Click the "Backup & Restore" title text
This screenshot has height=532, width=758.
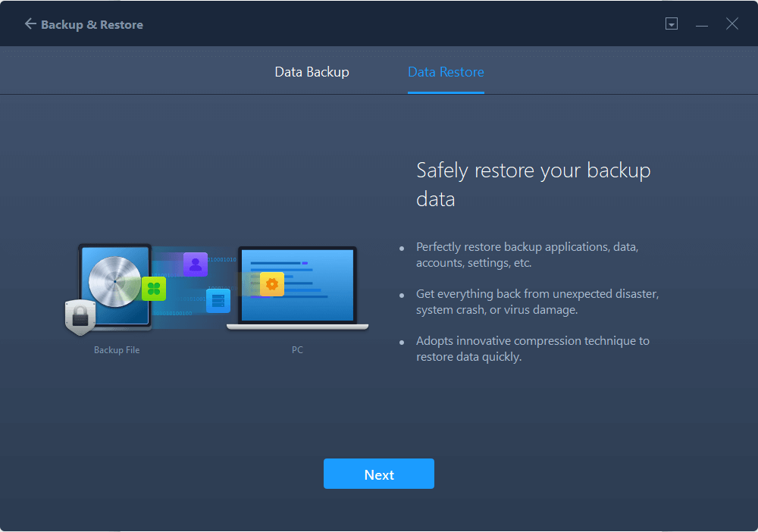(x=92, y=25)
